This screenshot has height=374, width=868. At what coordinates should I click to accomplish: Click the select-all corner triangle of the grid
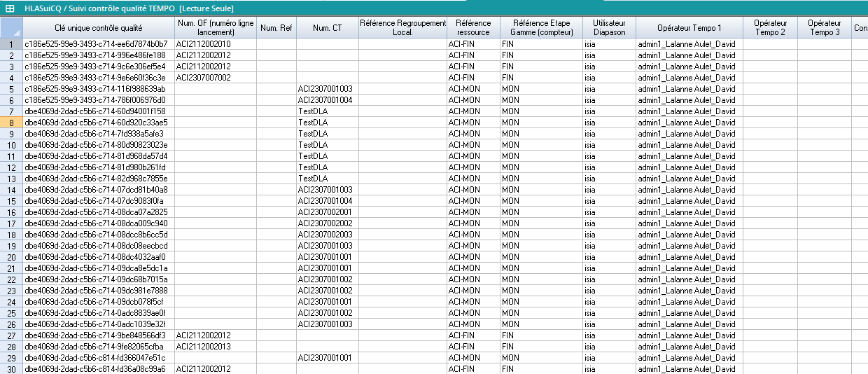12,27
